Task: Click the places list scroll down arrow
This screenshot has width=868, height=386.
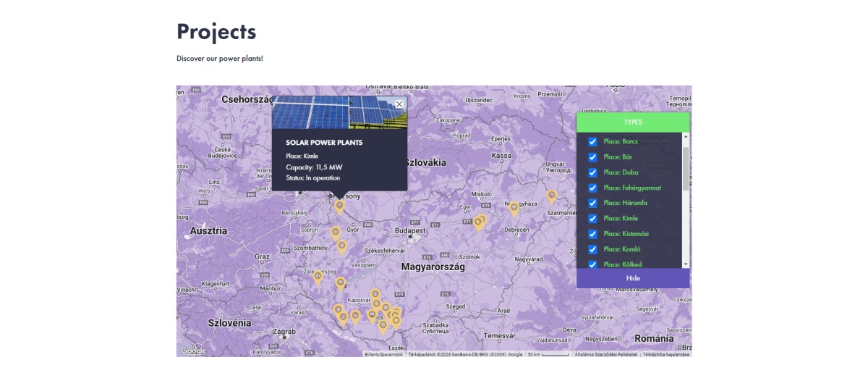Action: coord(686,264)
